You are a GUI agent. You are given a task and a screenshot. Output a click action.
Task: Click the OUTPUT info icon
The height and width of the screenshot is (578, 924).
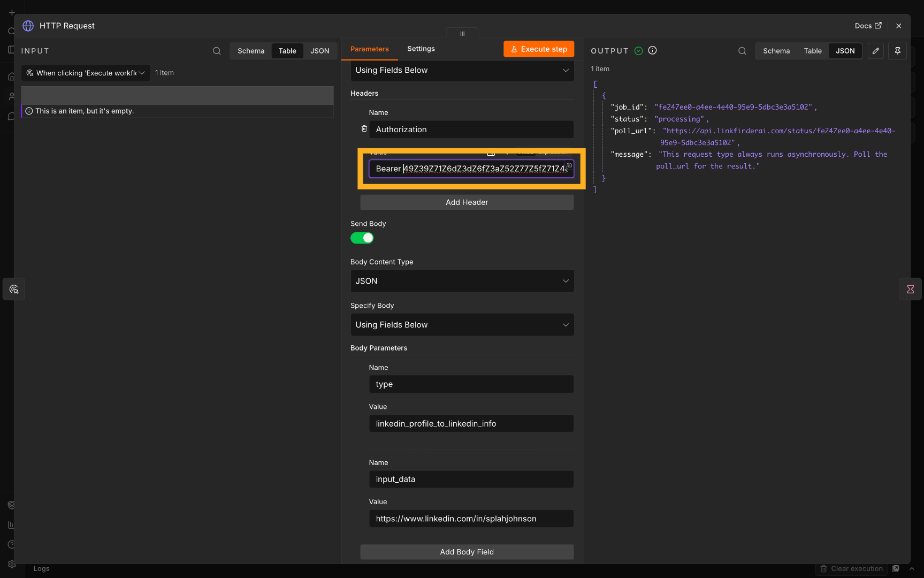pos(652,50)
